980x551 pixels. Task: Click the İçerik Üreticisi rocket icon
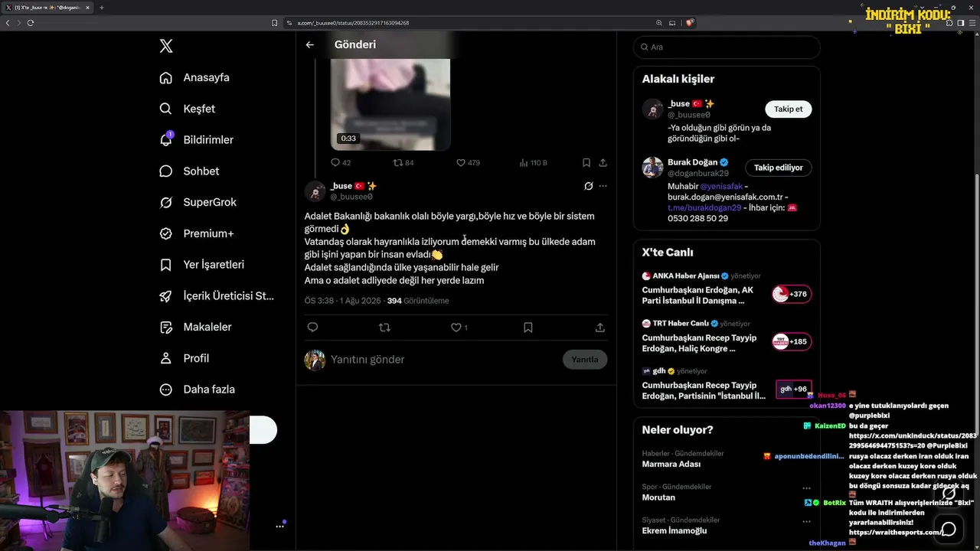click(x=165, y=296)
